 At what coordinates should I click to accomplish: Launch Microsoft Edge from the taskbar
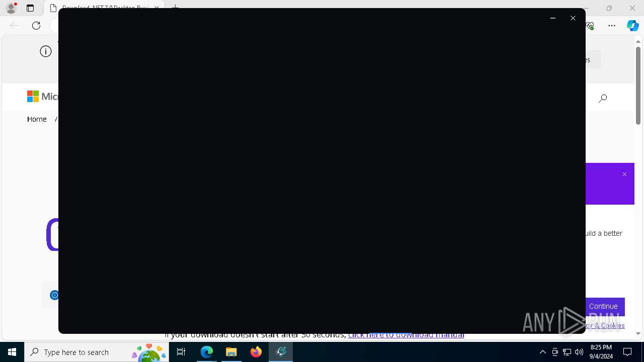coord(207,352)
